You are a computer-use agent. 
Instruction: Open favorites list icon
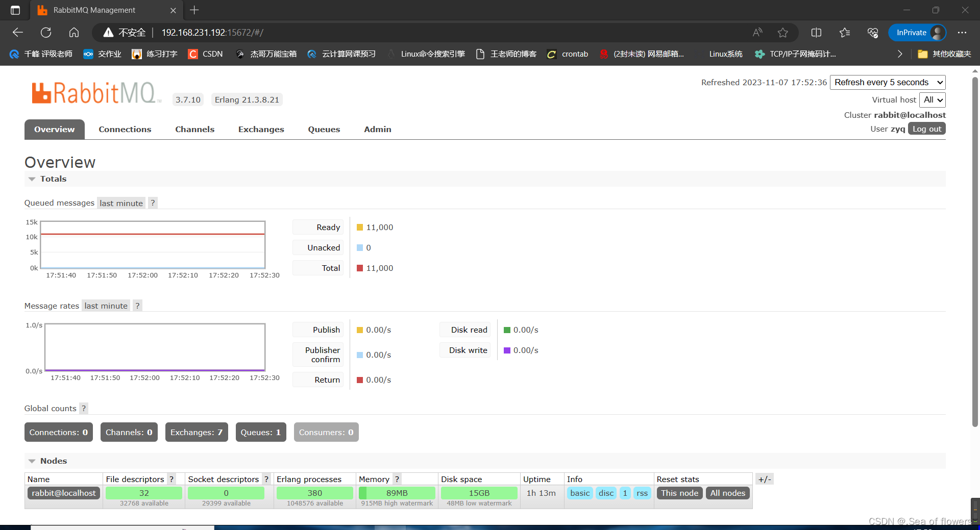(x=845, y=33)
